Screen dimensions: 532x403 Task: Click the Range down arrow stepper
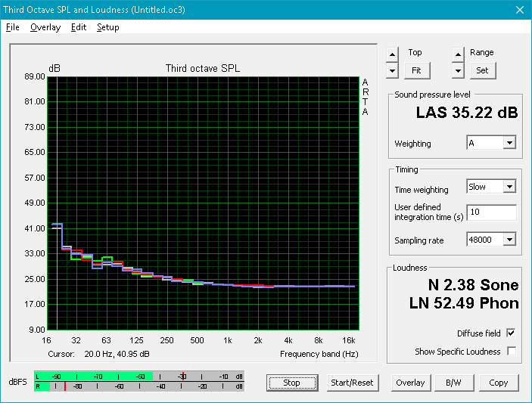458,71
